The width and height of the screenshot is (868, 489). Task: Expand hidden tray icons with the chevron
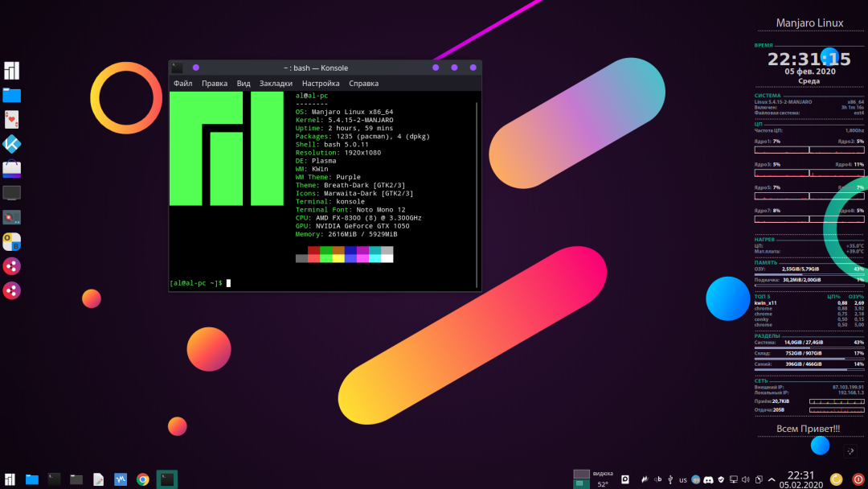(x=772, y=479)
